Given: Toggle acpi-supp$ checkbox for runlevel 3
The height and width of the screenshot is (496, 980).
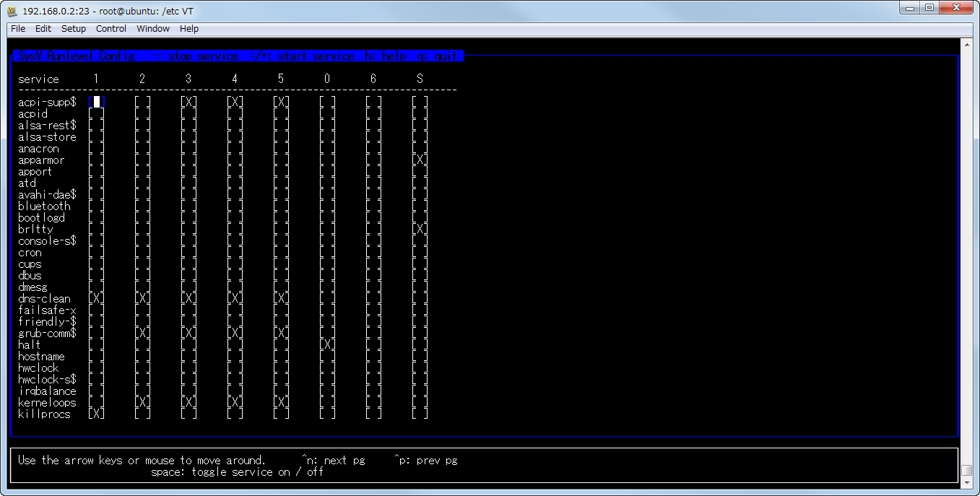Looking at the screenshot, I should point(188,103).
